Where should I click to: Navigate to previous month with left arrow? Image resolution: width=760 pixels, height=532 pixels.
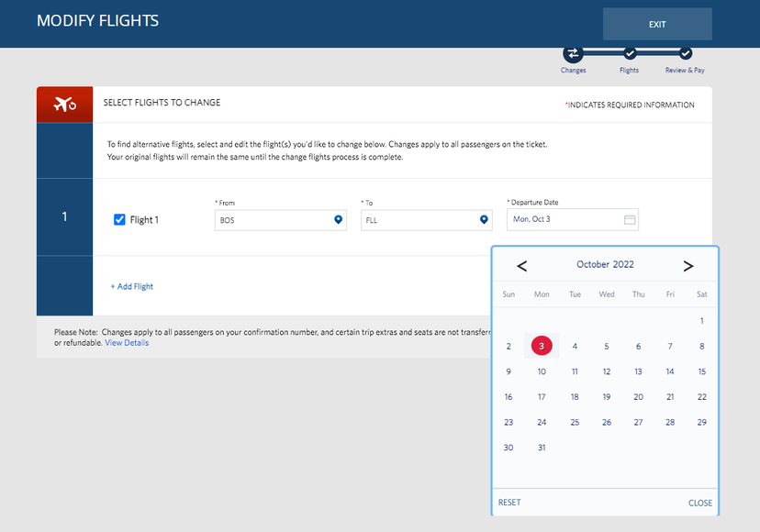click(521, 266)
